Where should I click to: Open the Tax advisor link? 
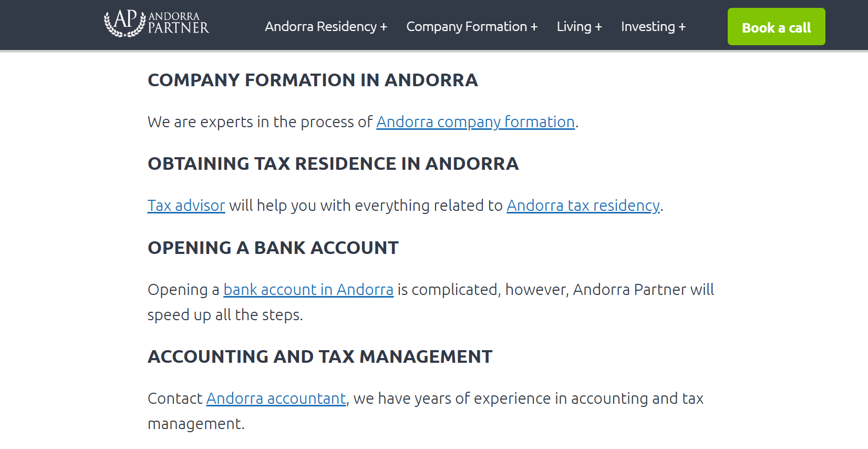pyautogui.click(x=186, y=206)
